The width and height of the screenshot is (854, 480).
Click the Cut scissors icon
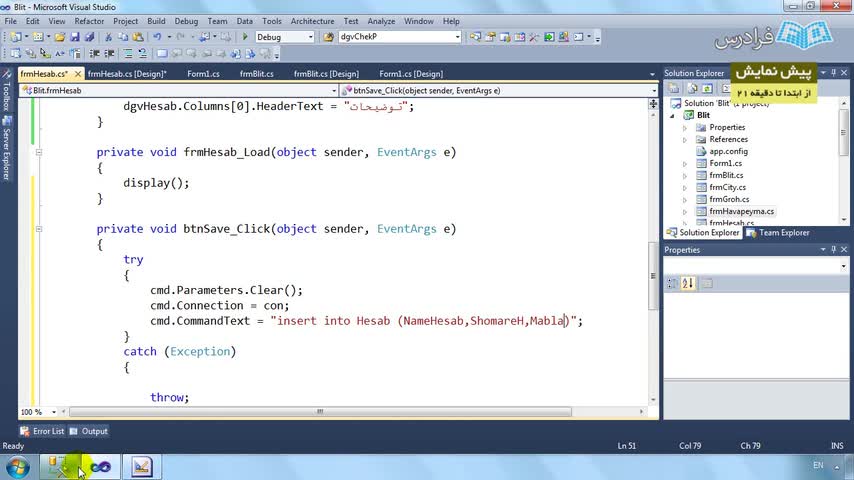tap(109, 37)
